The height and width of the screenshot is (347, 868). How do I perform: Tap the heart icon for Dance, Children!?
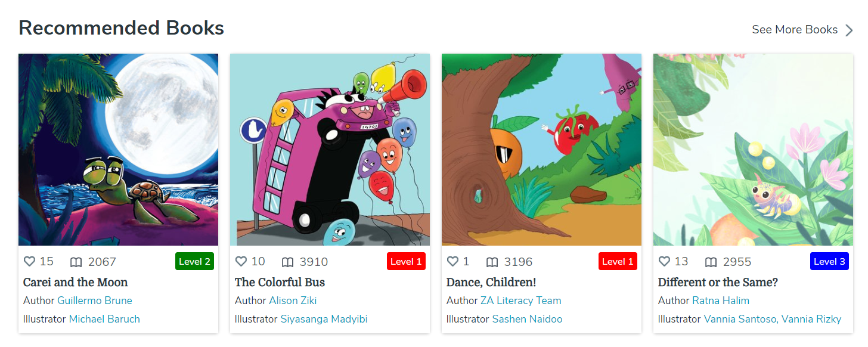tap(452, 261)
